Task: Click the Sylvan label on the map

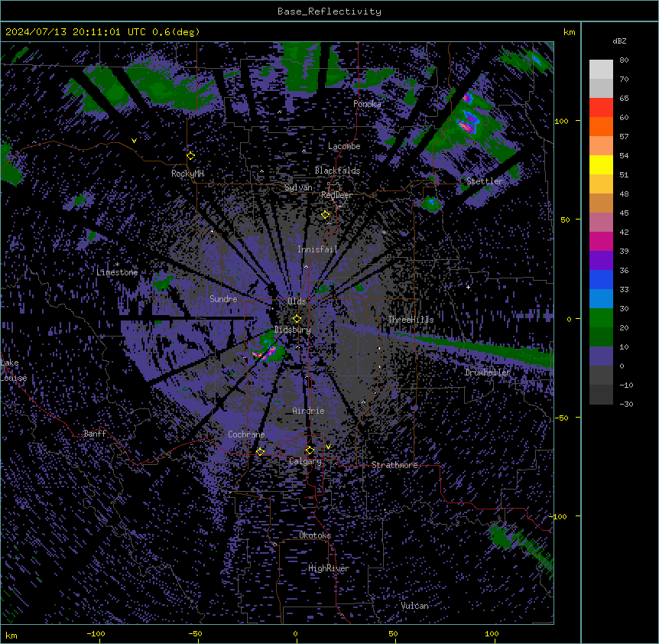Action: [298, 187]
